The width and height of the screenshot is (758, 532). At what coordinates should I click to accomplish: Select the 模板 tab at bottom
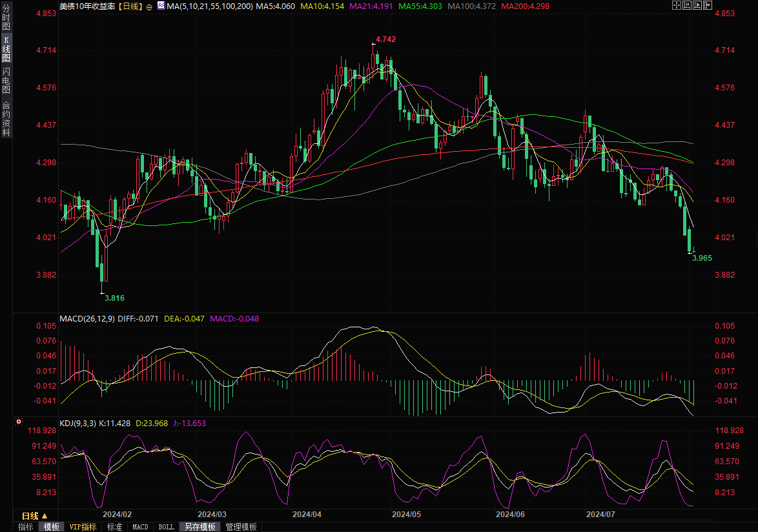point(52,527)
